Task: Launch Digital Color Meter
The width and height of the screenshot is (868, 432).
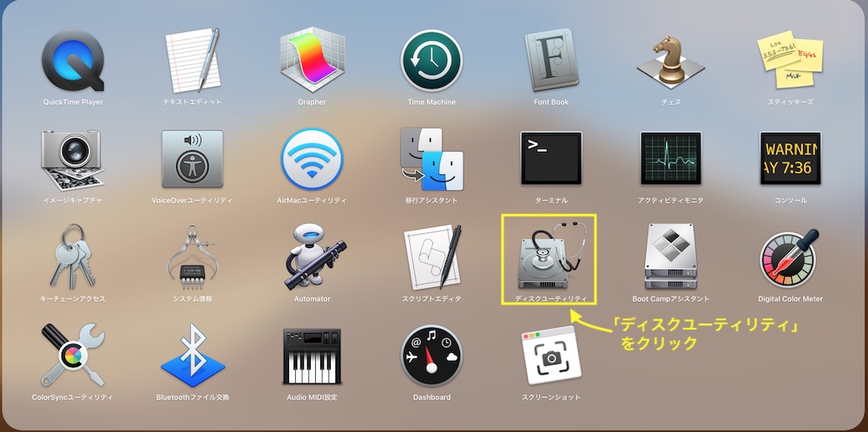Action: (790, 259)
